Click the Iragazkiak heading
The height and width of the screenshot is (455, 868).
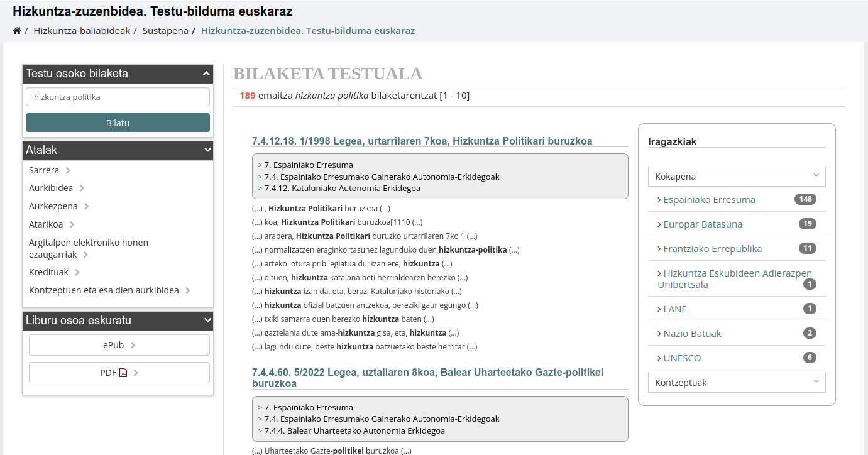tap(672, 142)
